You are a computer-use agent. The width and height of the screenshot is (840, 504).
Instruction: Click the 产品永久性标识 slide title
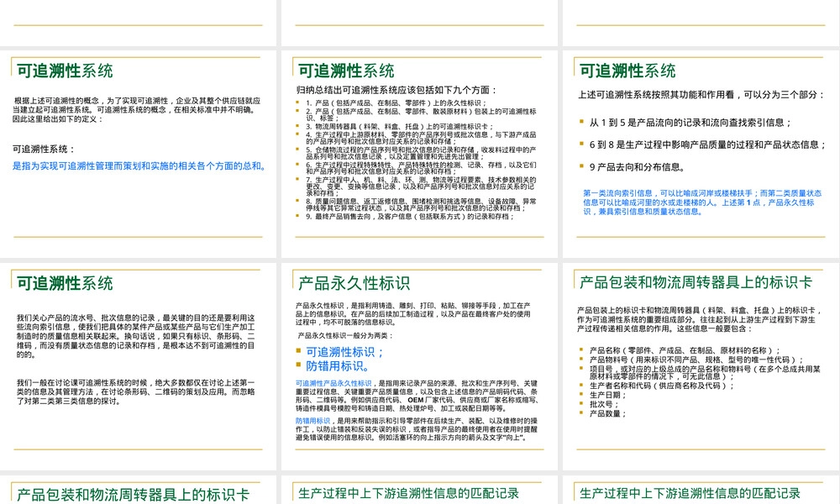pos(354,283)
